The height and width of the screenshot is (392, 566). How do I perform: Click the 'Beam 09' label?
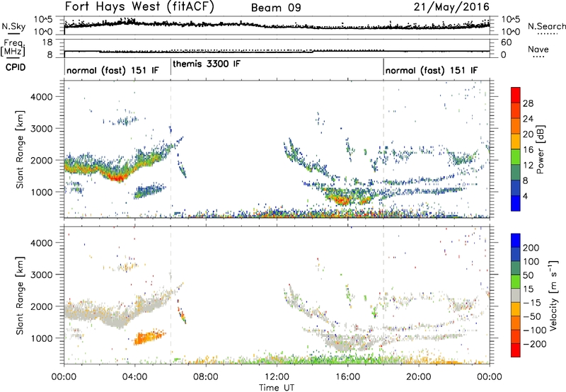point(276,8)
